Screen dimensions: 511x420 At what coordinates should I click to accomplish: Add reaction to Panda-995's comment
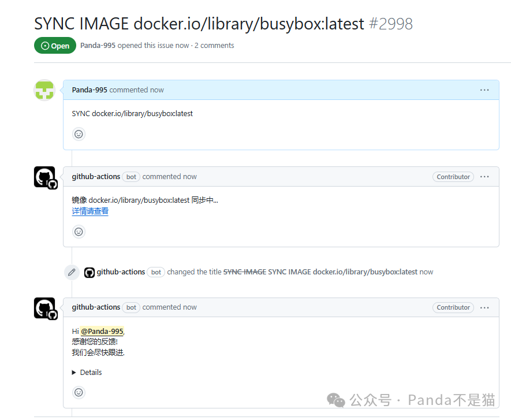[79, 134]
